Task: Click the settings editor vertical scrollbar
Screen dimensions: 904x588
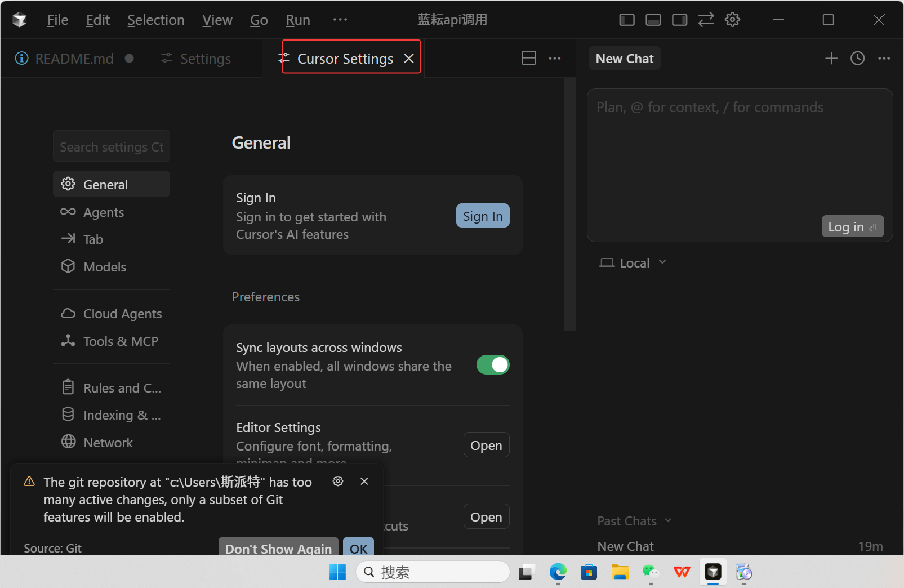Action: click(x=569, y=204)
